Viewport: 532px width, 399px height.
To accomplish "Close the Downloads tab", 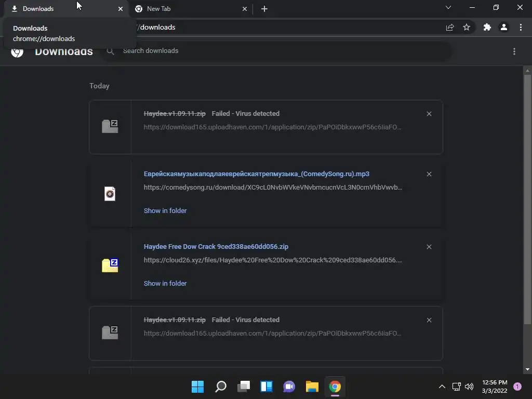I will [121, 9].
